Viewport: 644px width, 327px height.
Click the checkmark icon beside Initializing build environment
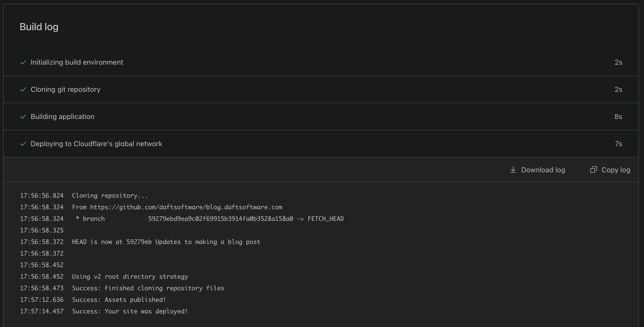23,62
